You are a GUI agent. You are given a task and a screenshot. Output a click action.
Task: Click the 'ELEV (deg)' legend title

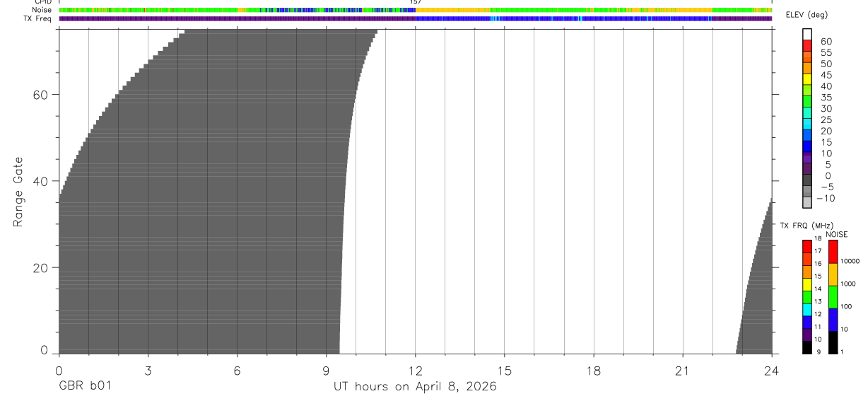tap(806, 16)
